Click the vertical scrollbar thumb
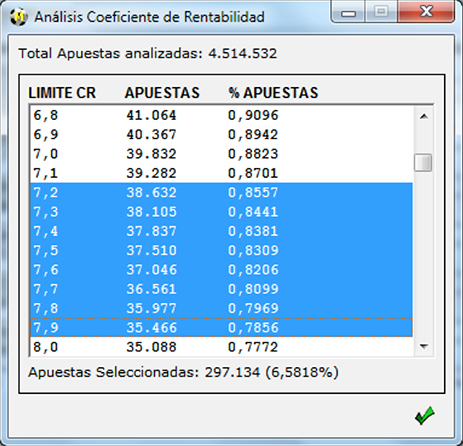The image size is (463, 446). 423,163
